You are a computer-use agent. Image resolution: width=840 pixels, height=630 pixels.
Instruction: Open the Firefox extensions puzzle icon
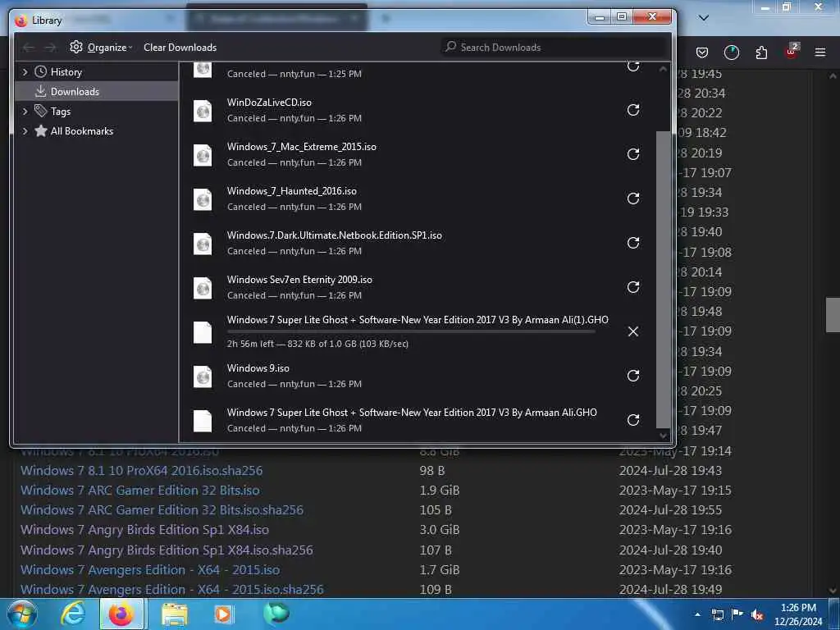pyautogui.click(x=761, y=52)
